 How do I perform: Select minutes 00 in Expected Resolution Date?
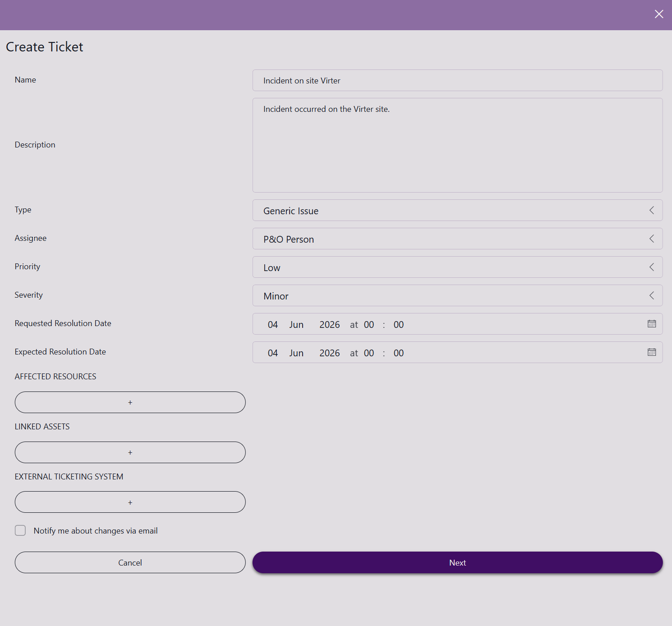[399, 353]
